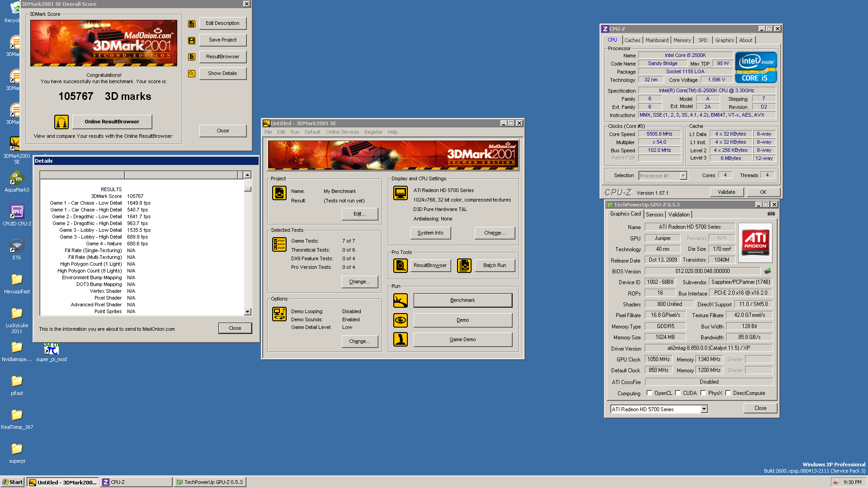Click the Details list scroll-down arrow
This screenshot has width=868, height=488.
click(x=247, y=312)
